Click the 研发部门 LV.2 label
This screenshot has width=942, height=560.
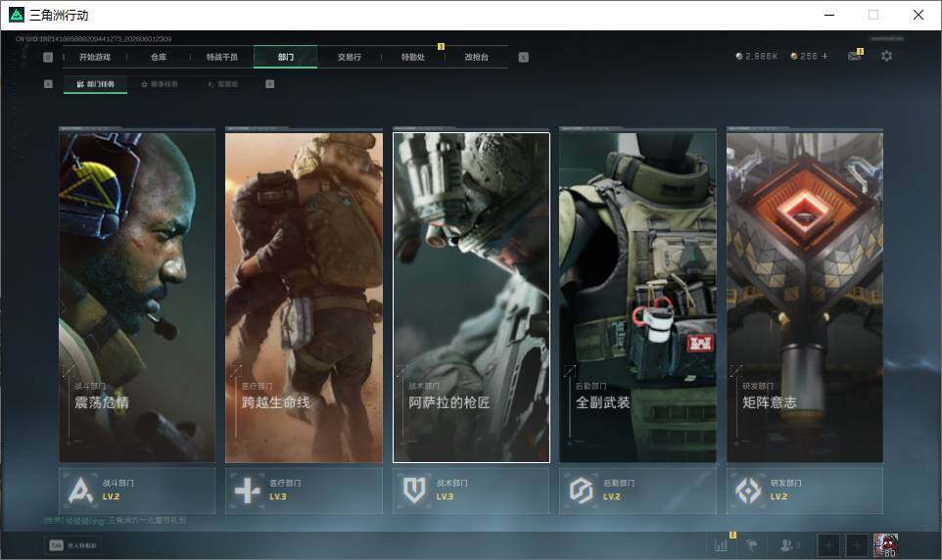tap(778, 496)
